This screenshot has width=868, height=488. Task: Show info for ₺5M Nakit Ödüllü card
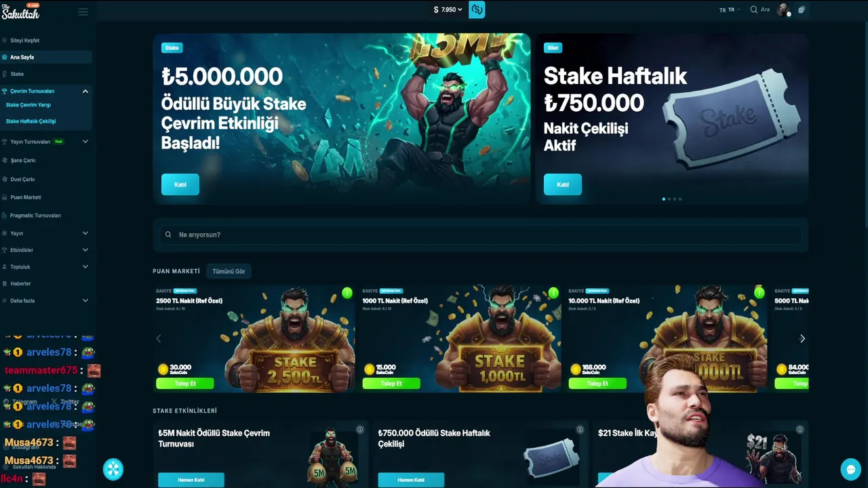(x=360, y=430)
